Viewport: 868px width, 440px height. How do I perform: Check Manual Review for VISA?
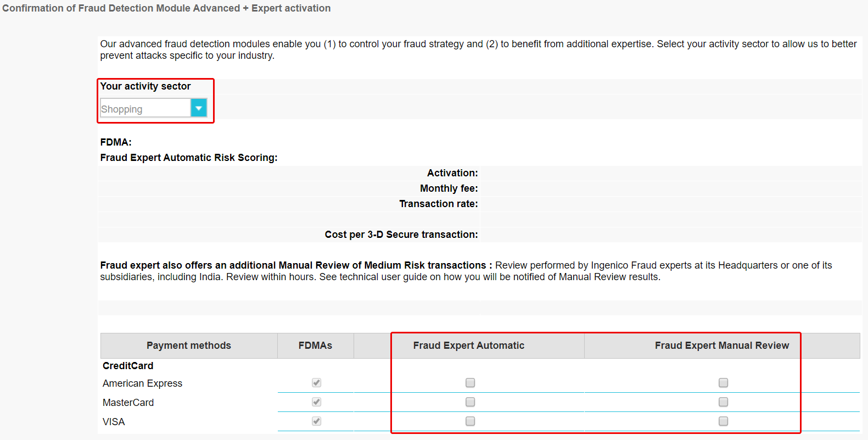point(723,421)
